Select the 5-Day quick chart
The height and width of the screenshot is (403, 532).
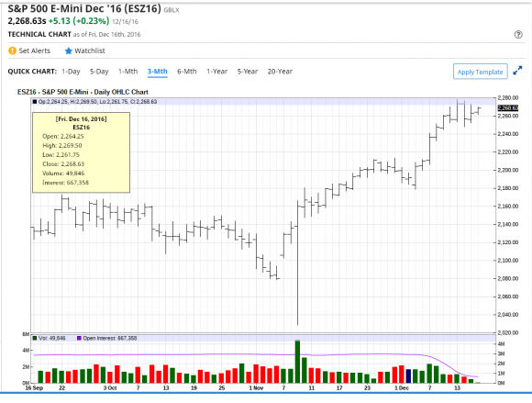click(x=99, y=72)
